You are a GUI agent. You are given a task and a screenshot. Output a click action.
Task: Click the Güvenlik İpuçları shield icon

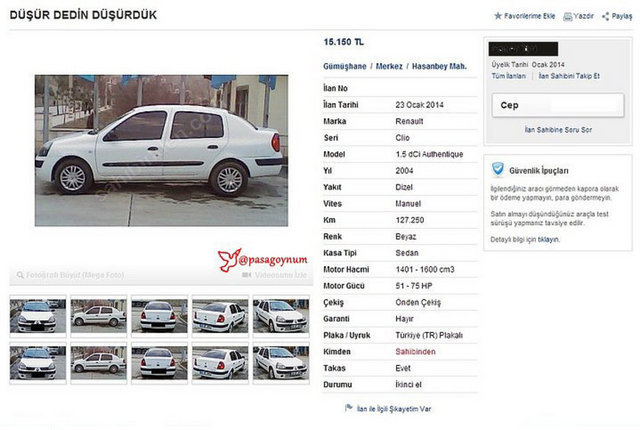(498, 169)
